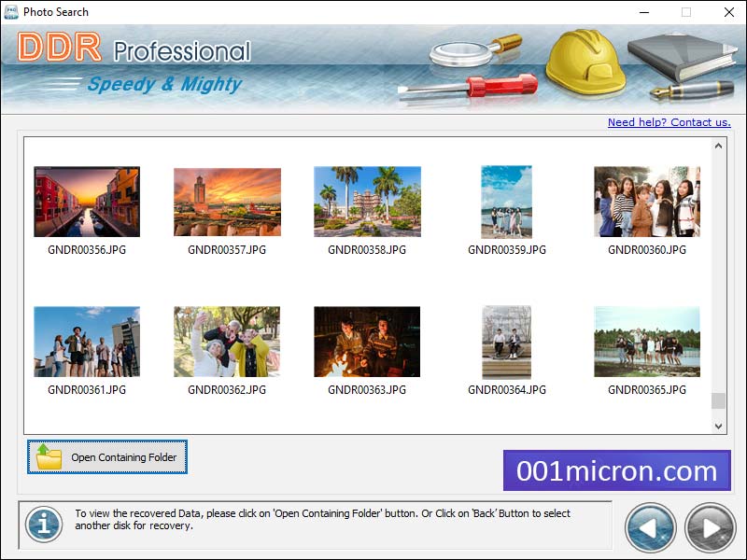The height and width of the screenshot is (560, 747).
Task: Minimize the Photo Search window
Action: [x=642, y=12]
